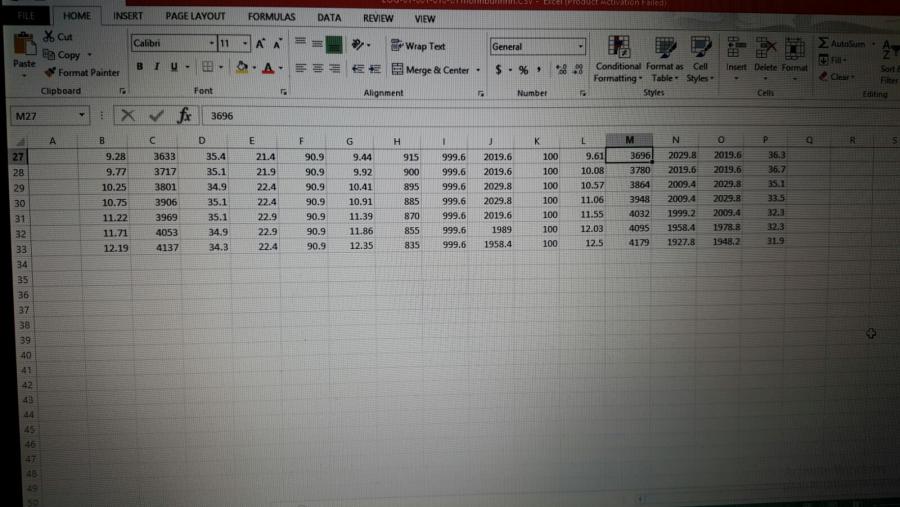Switch to the FORMULAS ribbon tab
900x507 pixels.
click(x=271, y=17)
